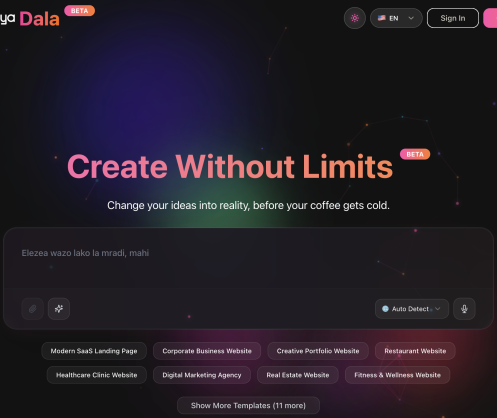Screen dimensions: 497x418
Task: Select Digital Marketing Agency template
Action: [202, 375]
